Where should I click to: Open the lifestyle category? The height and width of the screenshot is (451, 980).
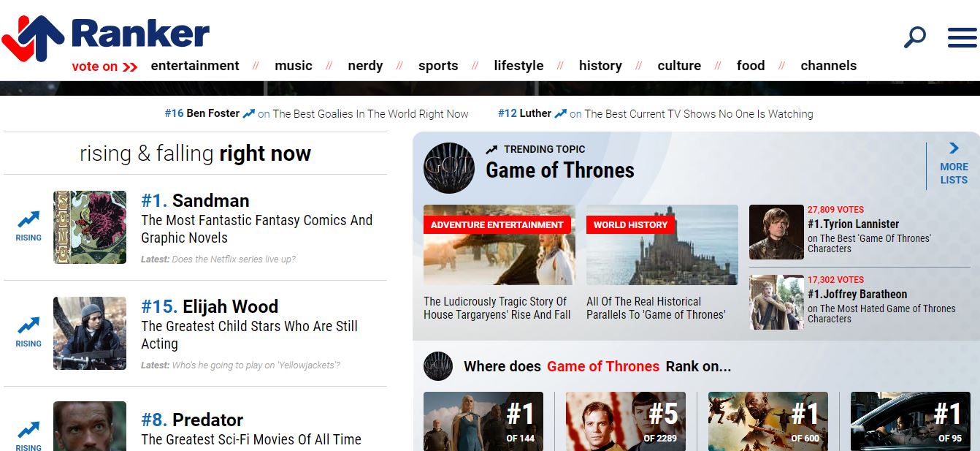(518, 66)
